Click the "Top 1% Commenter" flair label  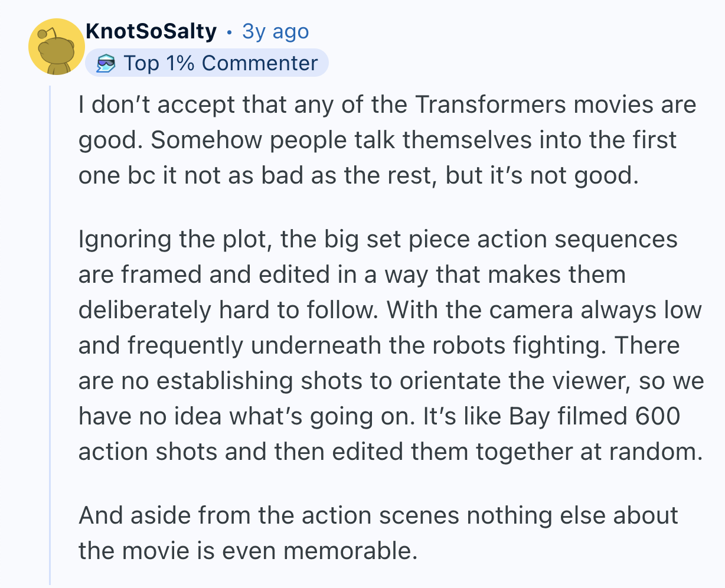pyautogui.click(x=220, y=63)
